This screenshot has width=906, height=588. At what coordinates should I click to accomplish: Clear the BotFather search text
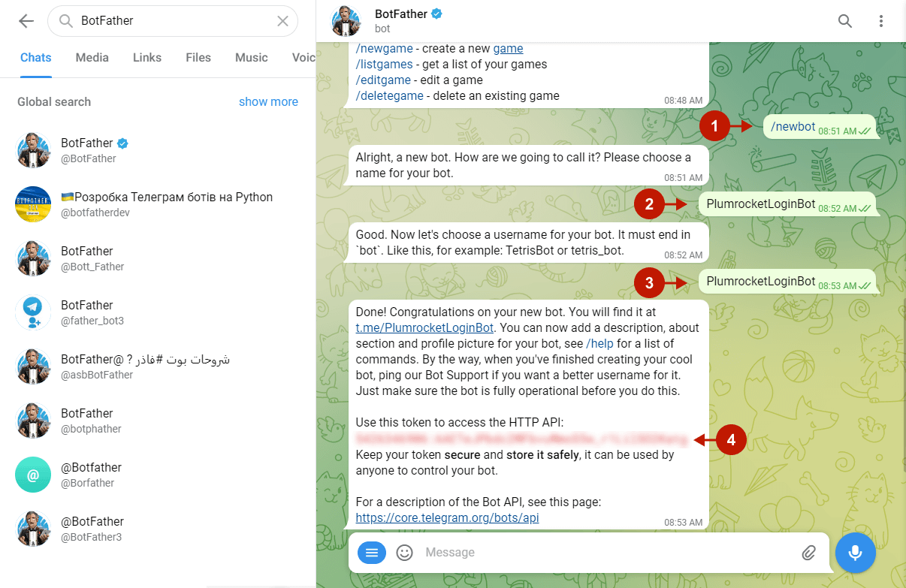(x=282, y=21)
